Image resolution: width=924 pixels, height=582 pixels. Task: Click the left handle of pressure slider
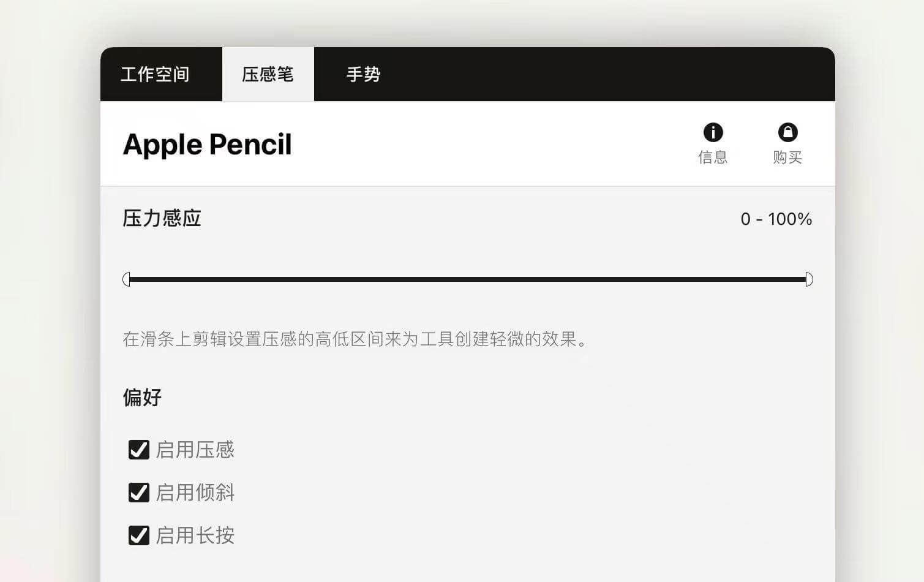tap(126, 279)
